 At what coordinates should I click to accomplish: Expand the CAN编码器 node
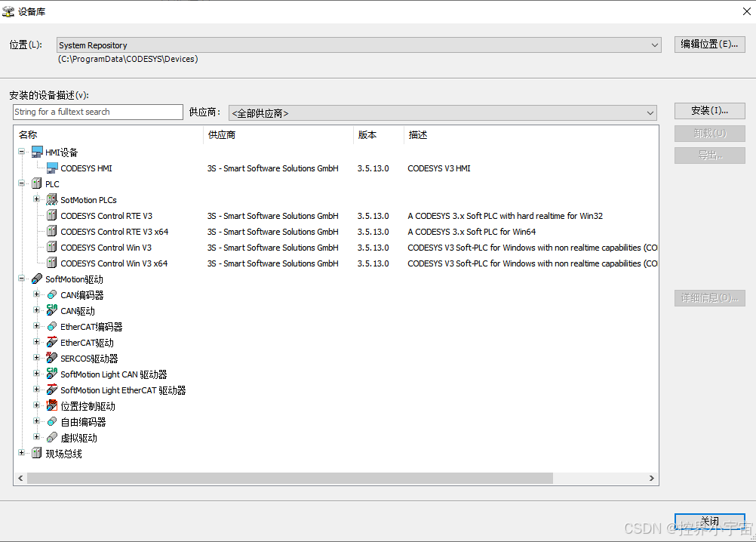click(x=37, y=294)
